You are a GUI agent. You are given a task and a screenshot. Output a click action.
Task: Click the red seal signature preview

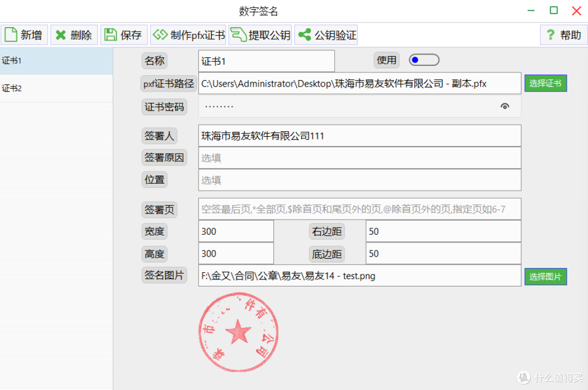pyautogui.click(x=238, y=332)
